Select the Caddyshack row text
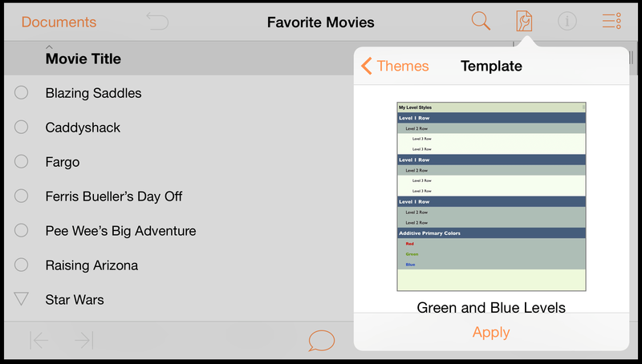Image resolution: width=642 pixels, height=364 pixels. [x=83, y=127]
